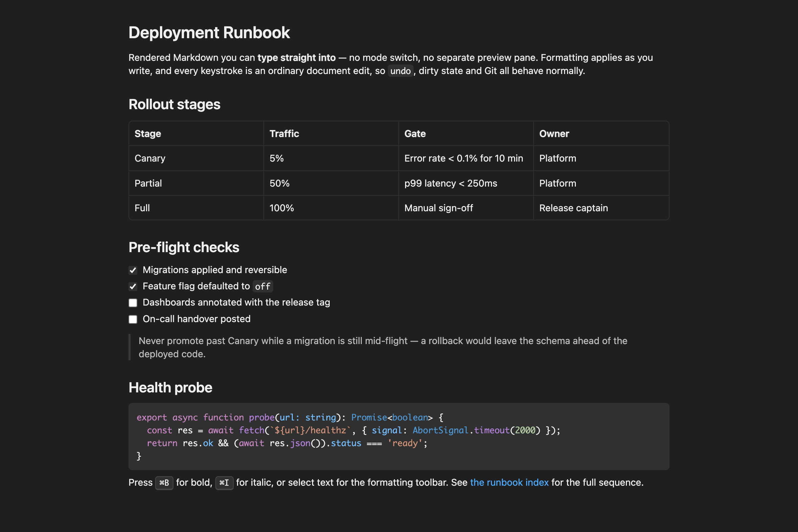Click the 'export async function probe' code line
Viewport: 798px width, 532px height.
click(x=290, y=418)
